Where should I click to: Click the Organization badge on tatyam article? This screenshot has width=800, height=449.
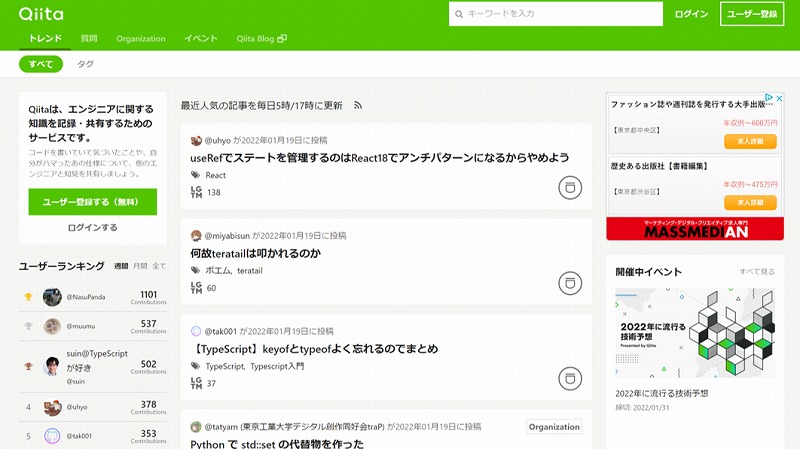coord(554,427)
